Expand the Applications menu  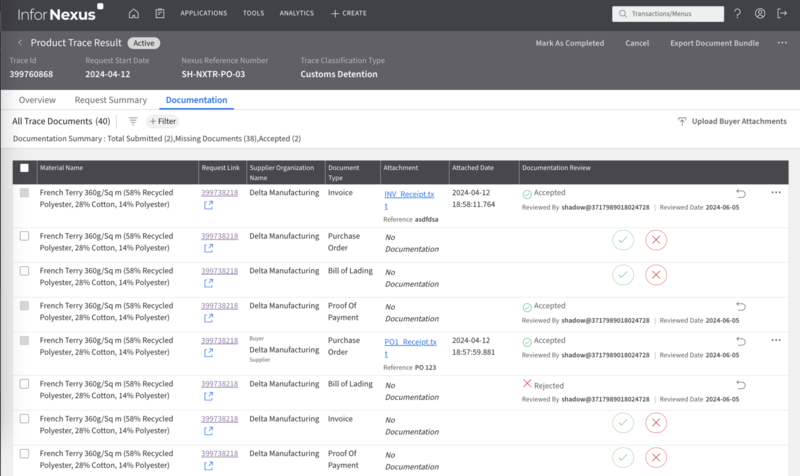coord(203,14)
